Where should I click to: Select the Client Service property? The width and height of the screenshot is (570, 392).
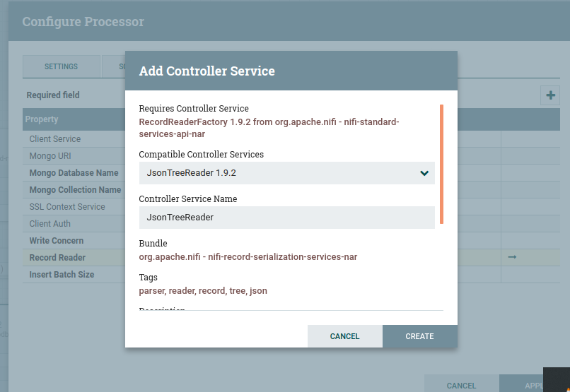[55, 139]
